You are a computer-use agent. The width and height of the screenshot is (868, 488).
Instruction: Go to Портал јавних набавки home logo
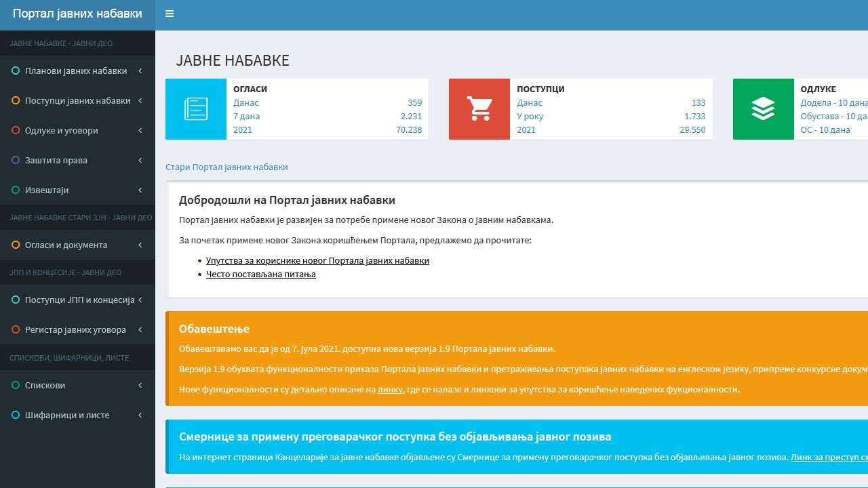pos(77,14)
